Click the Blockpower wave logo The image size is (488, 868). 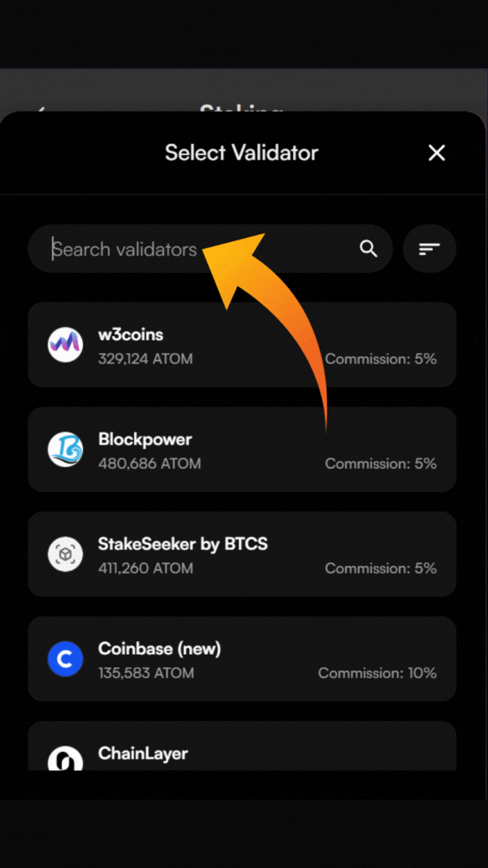click(66, 450)
